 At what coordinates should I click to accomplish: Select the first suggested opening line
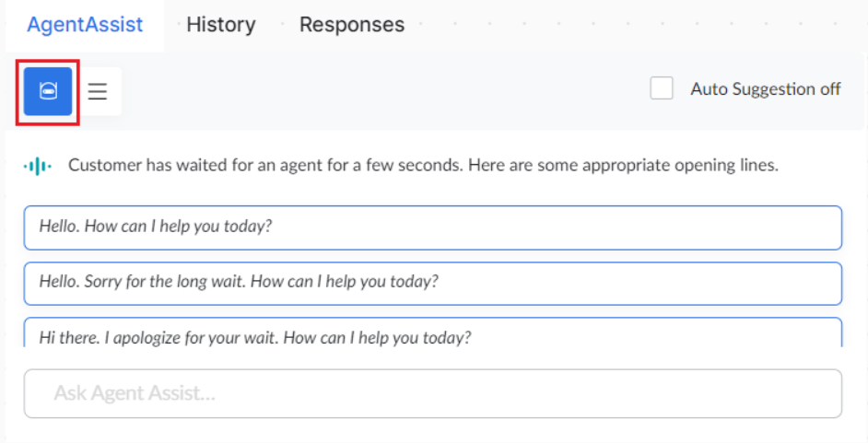tap(432, 227)
